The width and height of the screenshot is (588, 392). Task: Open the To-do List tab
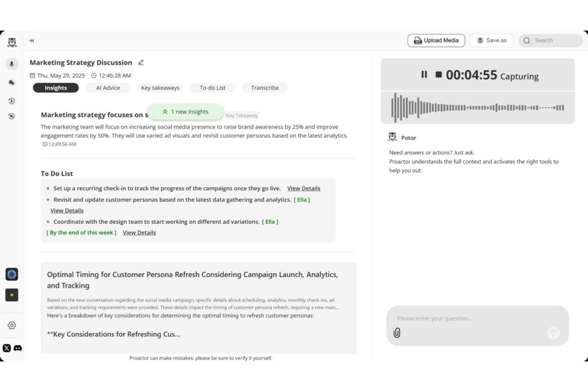pos(212,88)
